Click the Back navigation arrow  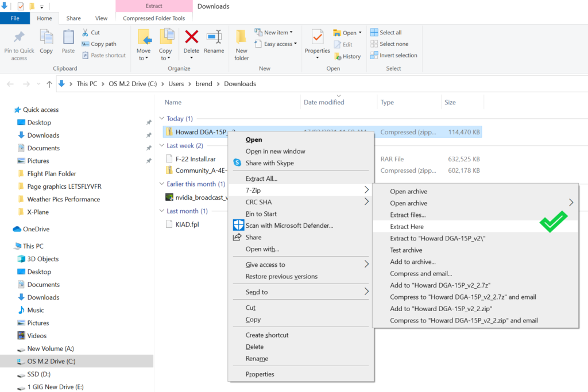(x=10, y=84)
